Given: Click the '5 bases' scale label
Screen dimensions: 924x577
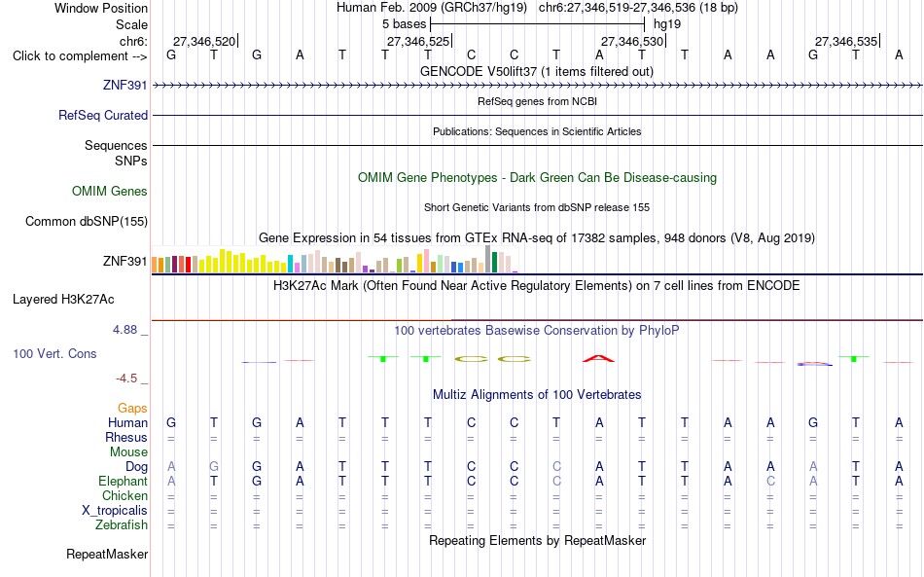Looking at the screenshot, I should pyautogui.click(x=405, y=24).
